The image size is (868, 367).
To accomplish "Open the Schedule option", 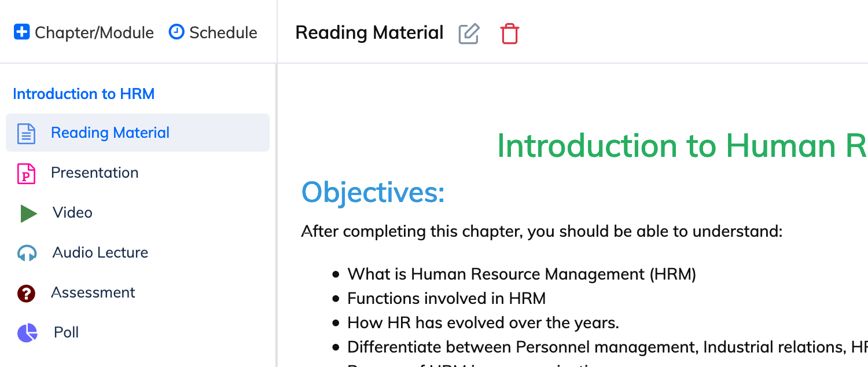I will 213,32.
